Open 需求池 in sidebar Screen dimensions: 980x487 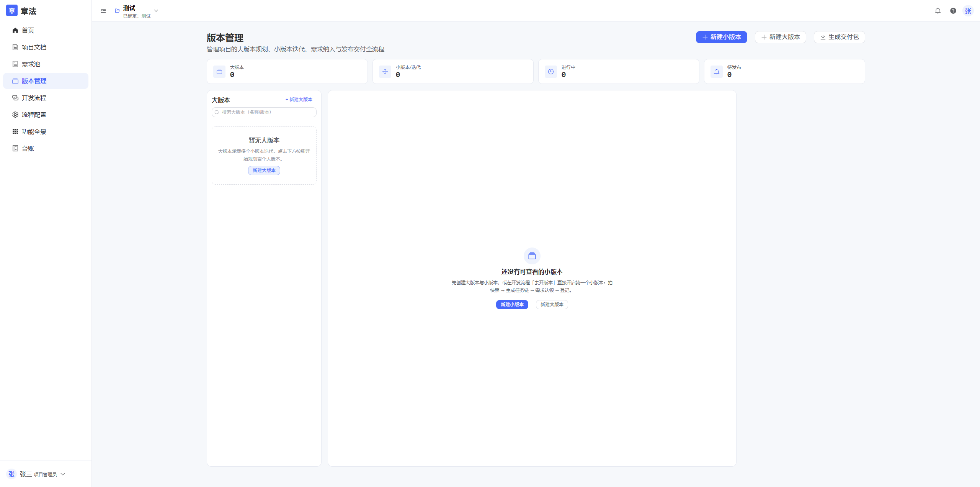tap(46, 64)
